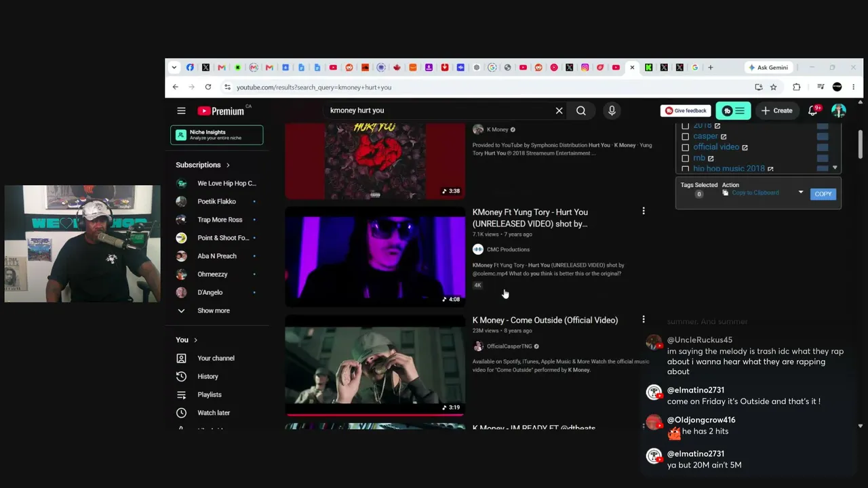Open the Your channel sidebar icon
Viewport: 868px width, 488px height.
pos(181,358)
